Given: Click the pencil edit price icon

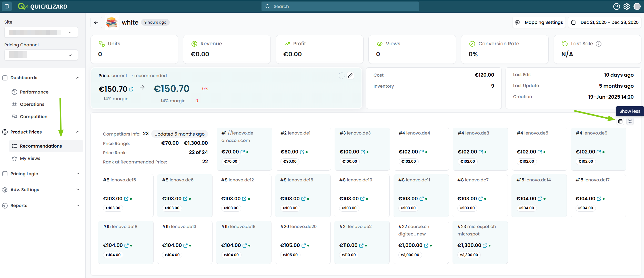Looking at the screenshot, I should 350,76.
